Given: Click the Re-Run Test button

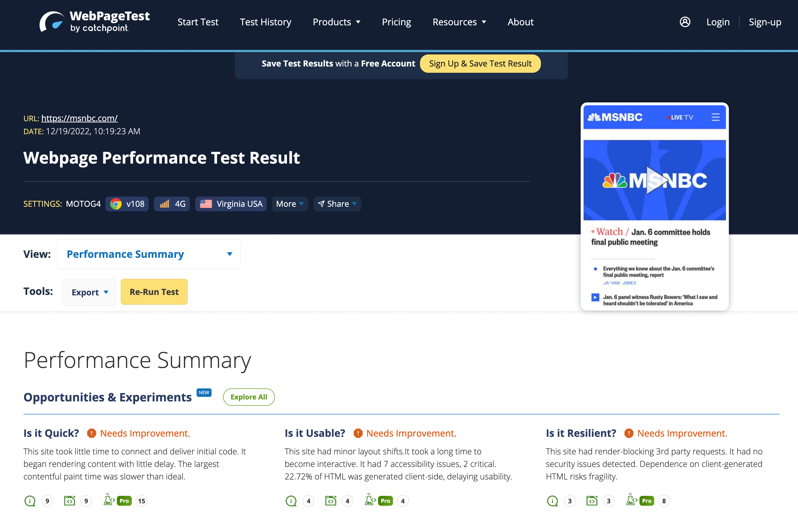Looking at the screenshot, I should coord(153,292).
